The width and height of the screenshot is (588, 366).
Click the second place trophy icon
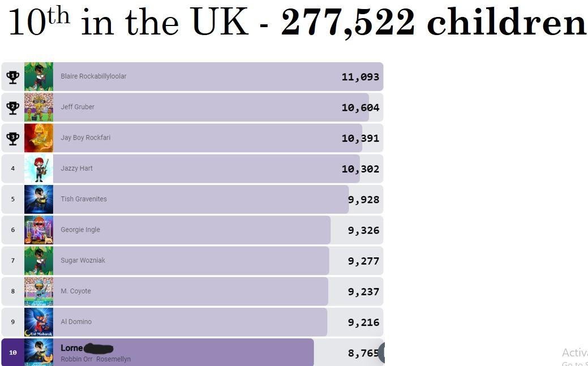coord(12,107)
